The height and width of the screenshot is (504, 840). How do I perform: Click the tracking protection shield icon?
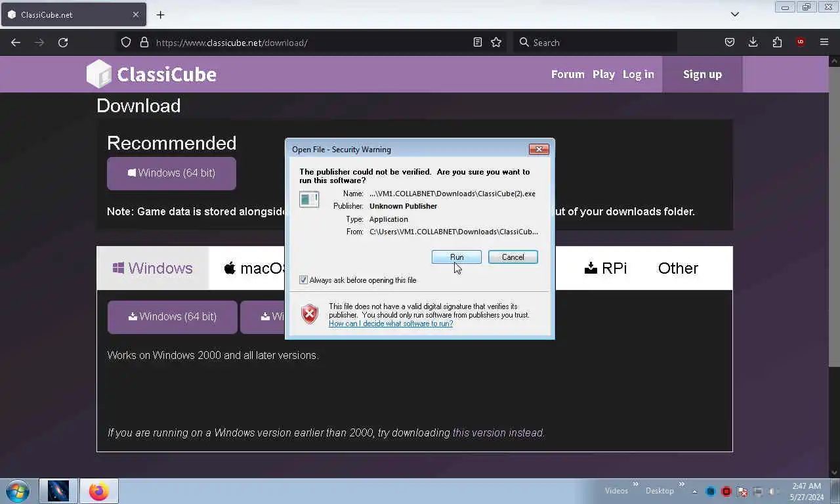[126, 42]
